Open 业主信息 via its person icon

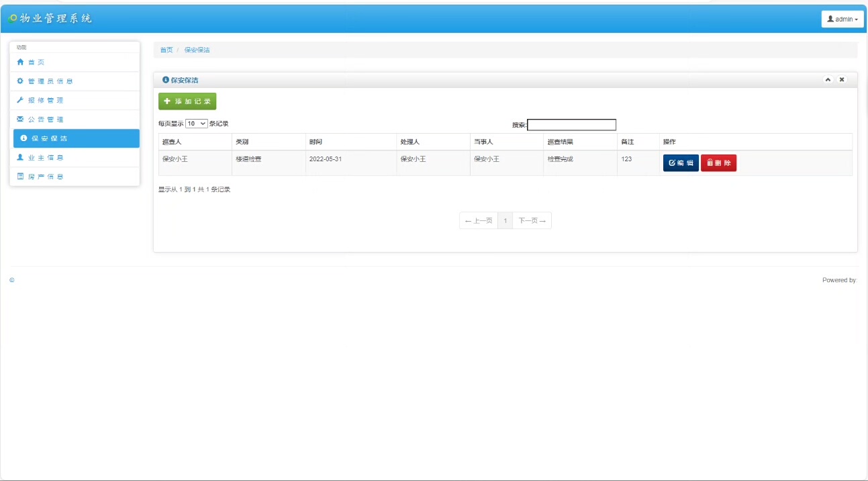tap(20, 157)
